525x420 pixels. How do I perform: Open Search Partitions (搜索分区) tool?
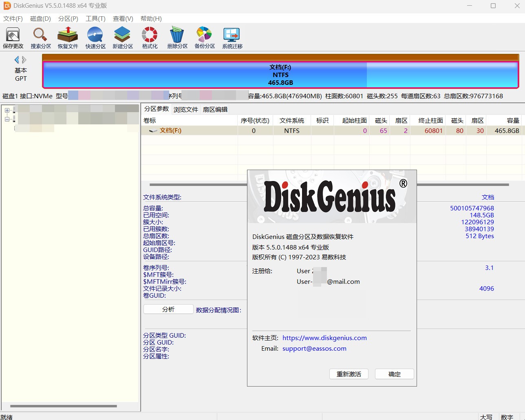[41, 38]
